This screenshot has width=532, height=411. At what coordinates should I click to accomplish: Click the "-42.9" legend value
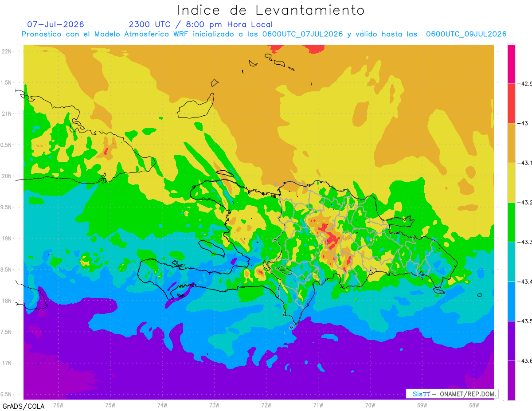click(x=525, y=83)
